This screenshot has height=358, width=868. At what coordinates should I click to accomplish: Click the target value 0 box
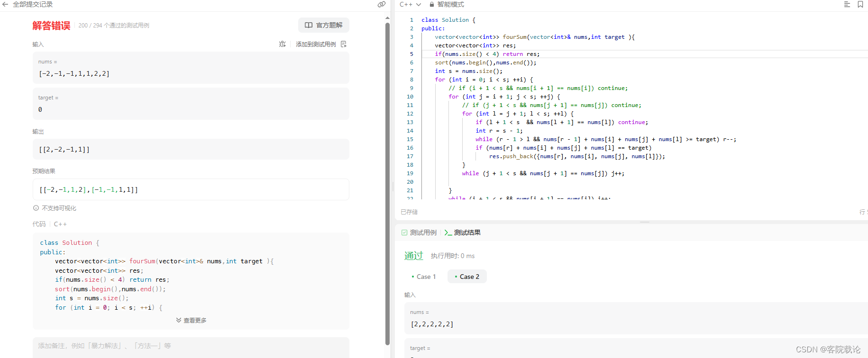click(191, 104)
